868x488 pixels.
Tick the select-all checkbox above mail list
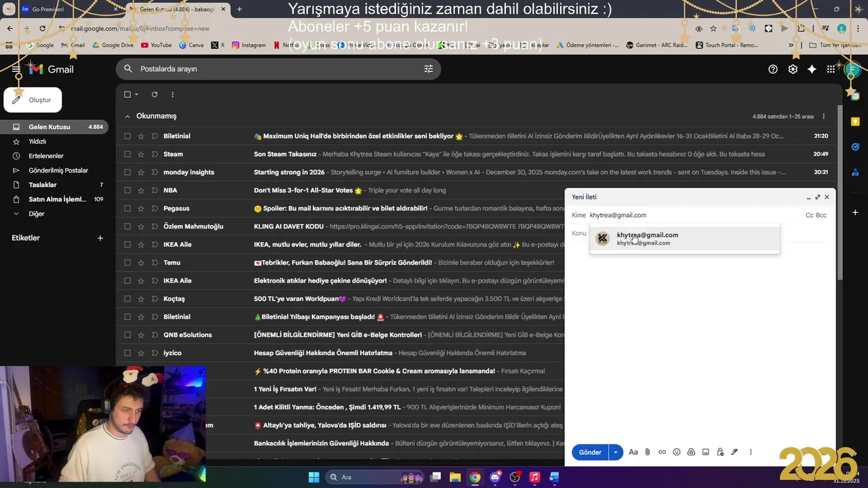point(127,94)
